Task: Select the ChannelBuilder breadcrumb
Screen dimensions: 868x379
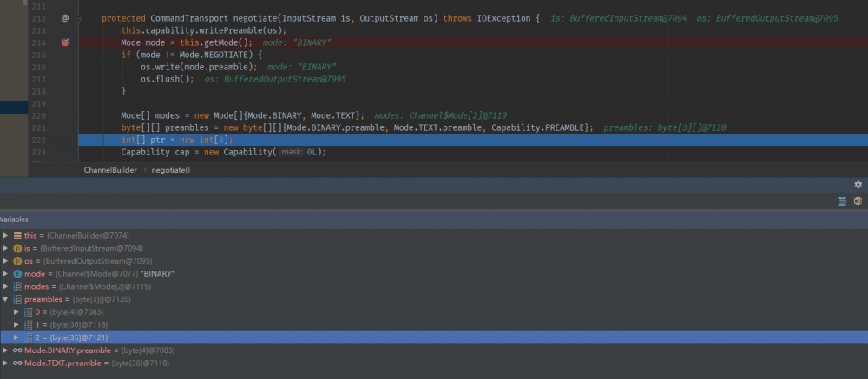Action: [x=110, y=170]
